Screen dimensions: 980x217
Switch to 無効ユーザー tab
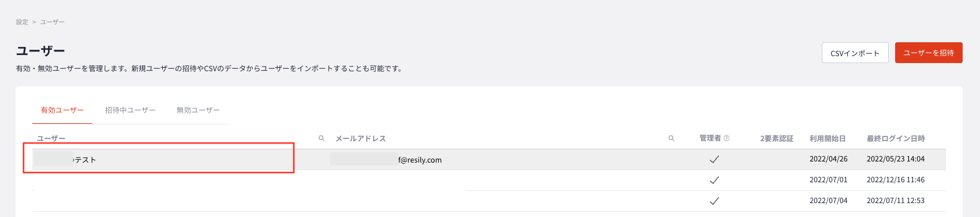pyautogui.click(x=198, y=110)
